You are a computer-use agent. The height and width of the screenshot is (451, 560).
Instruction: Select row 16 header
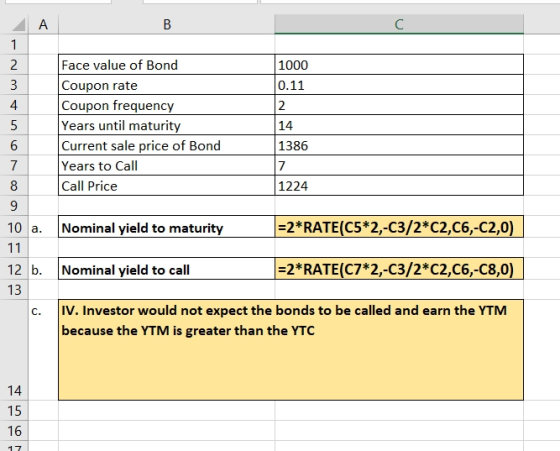click(14, 431)
